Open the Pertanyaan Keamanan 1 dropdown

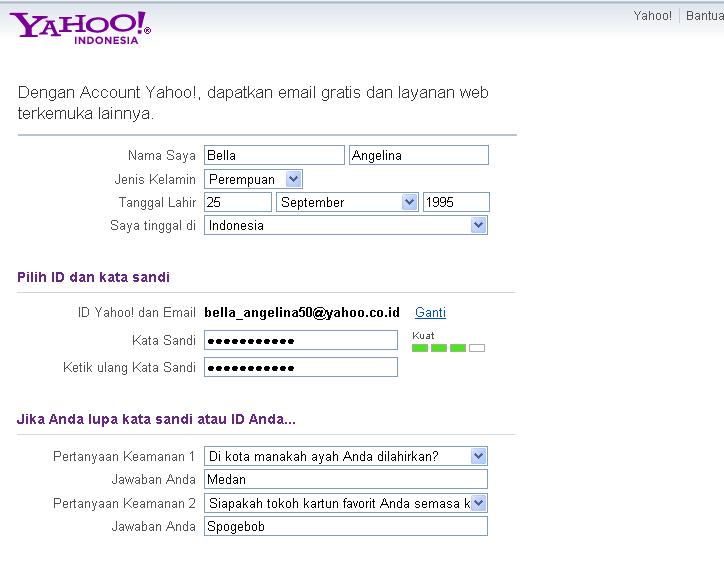pyautogui.click(x=346, y=456)
